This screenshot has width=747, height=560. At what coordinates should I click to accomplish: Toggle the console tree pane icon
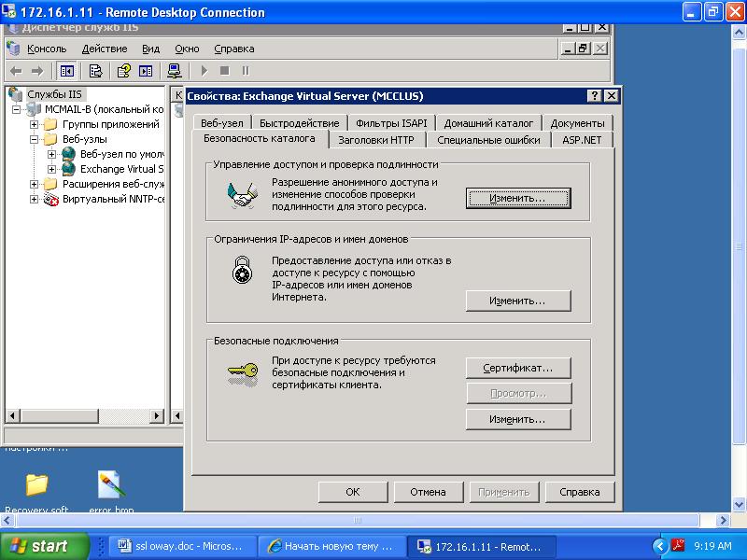tap(66, 71)
